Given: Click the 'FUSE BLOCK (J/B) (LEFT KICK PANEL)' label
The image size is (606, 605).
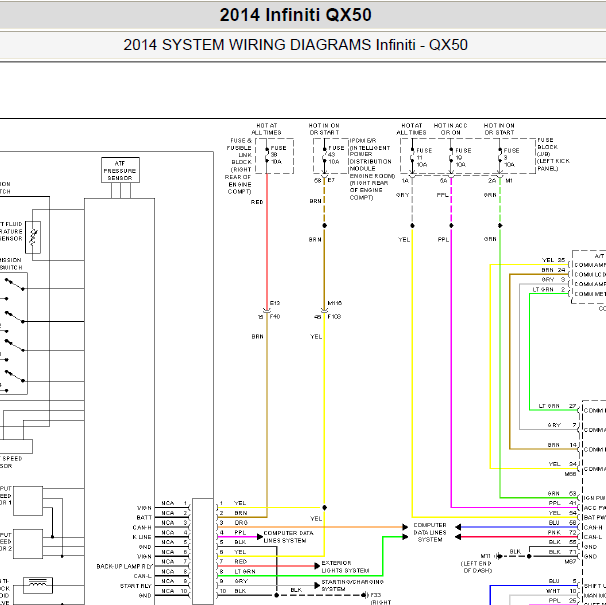Looking at the screenshot, I should coord(553,154).
